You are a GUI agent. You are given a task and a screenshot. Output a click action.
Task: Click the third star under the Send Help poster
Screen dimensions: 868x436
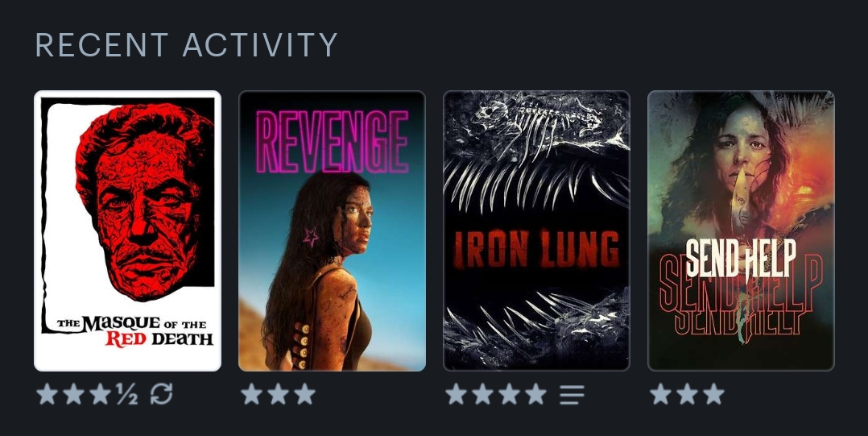tap(713, 394)
